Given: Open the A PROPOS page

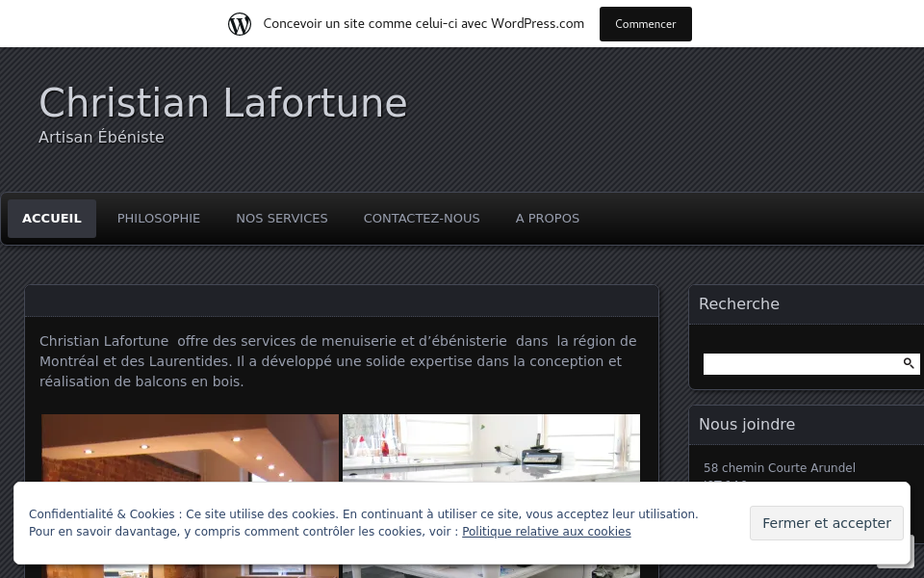Looking at the screenshot, I should pyautogui.click(x=547, y=218).
